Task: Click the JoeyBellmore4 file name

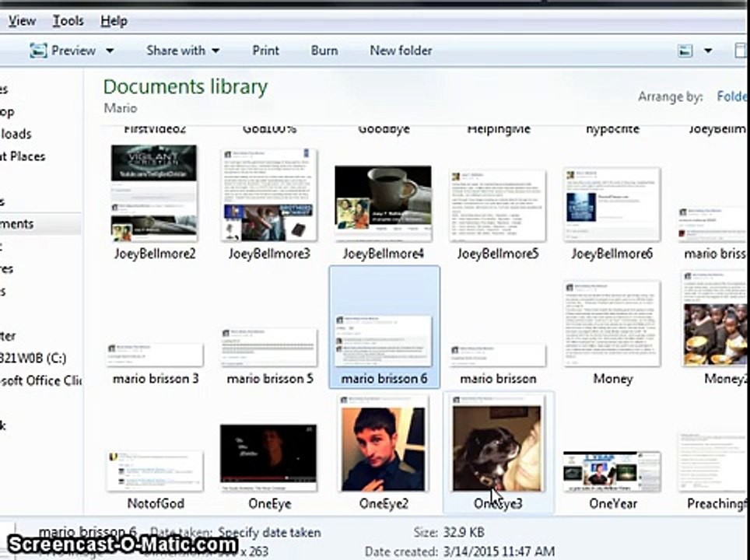Action: click(383, 254)
